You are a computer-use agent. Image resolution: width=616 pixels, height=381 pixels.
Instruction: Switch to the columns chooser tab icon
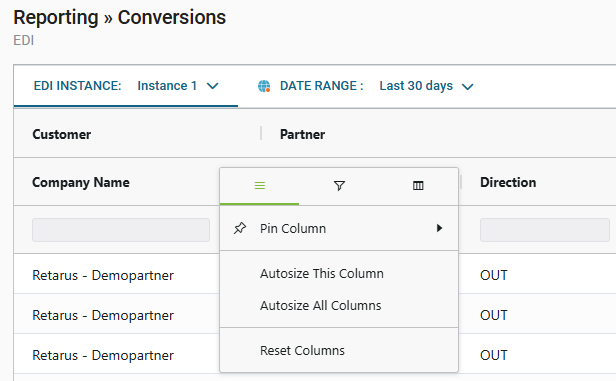click(x=418, y=185)
